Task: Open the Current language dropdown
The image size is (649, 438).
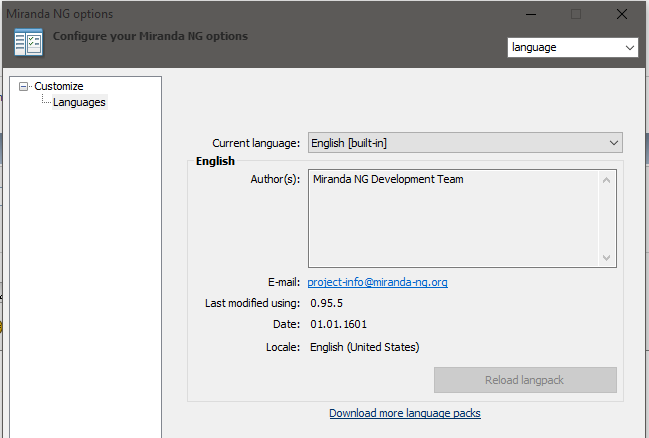Action: [465, 143]
